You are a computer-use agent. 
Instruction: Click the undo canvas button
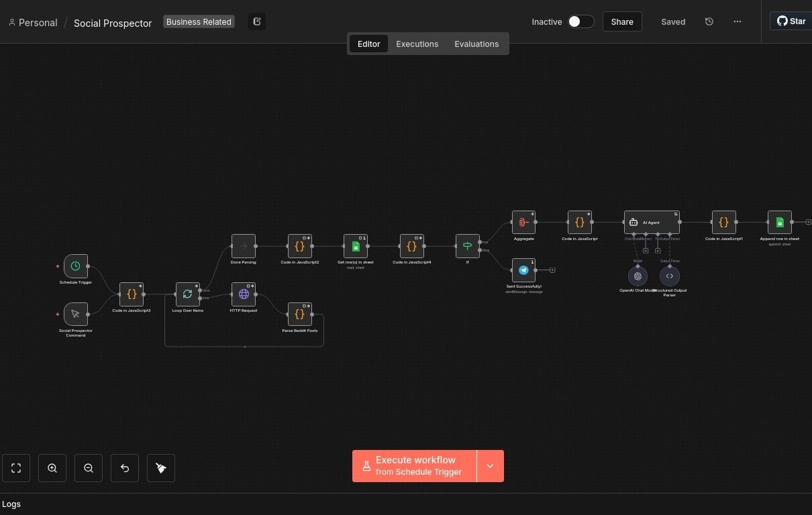125,468
